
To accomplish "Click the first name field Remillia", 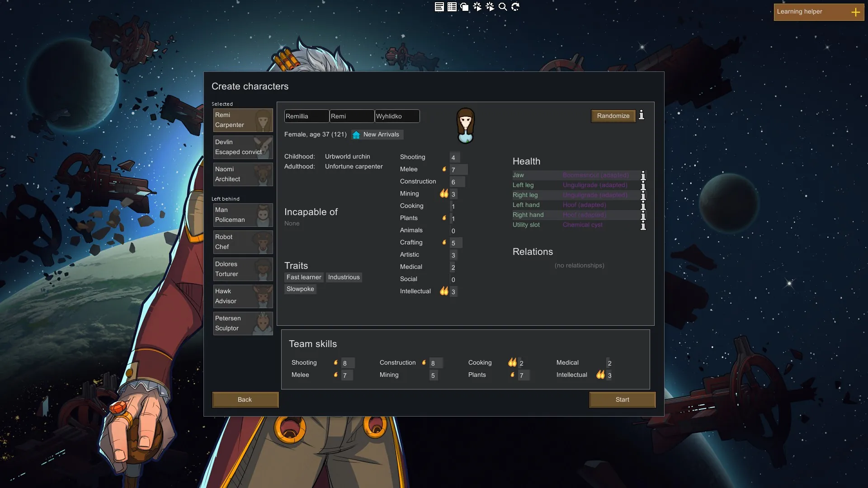I will pos(306,116).
